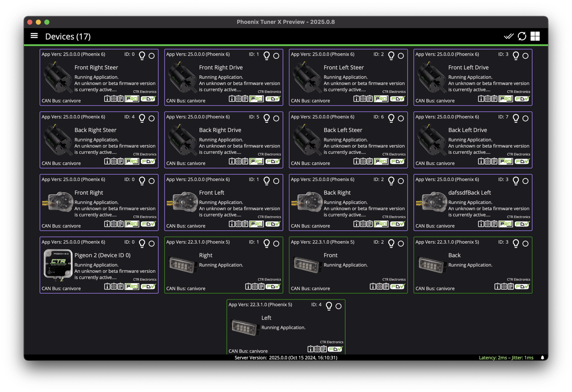Image resolution: width=572 pixels, height=392 pixels.
Task: Open the notifications bell in status bar
Action: coord(543,357)
